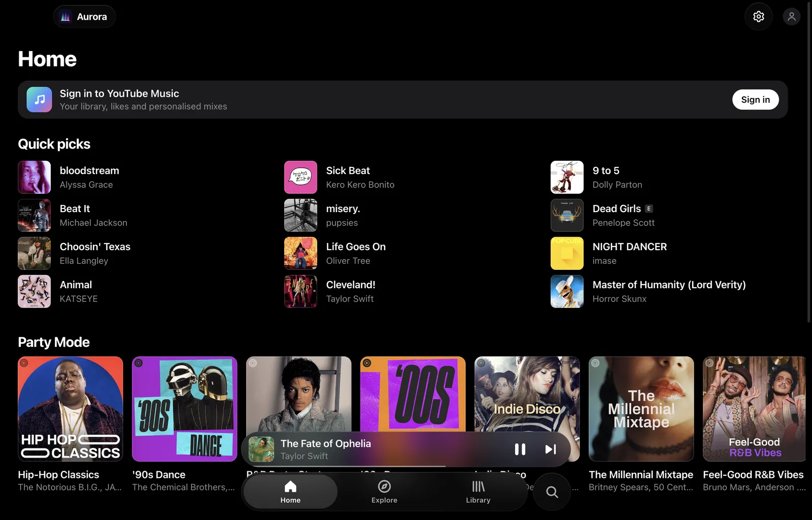Switch to the Library tab

(x=478, y=492)
